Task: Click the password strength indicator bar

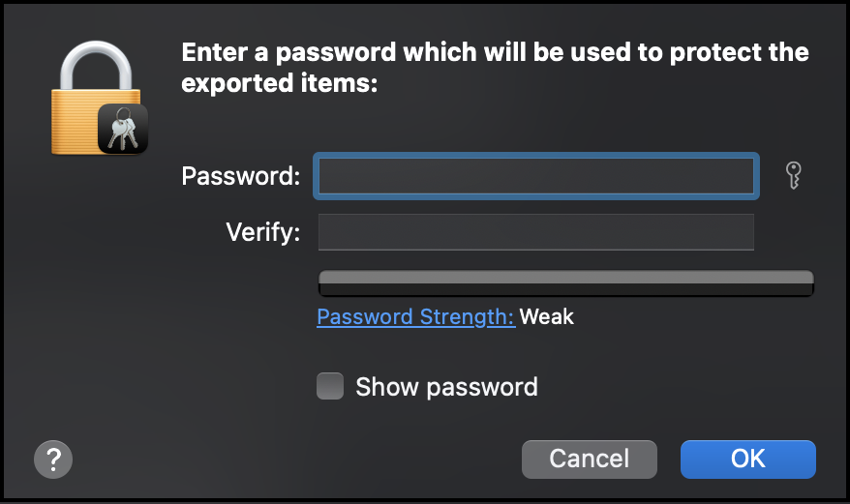Action: point(566,282)
